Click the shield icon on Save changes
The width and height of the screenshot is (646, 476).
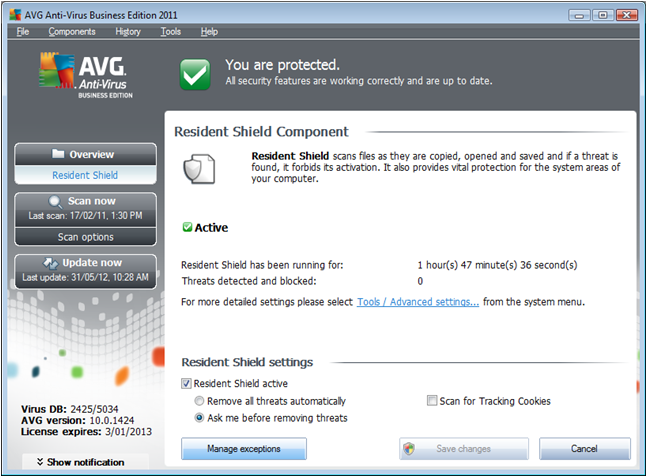pyautogui.click(x=409, y=448)
